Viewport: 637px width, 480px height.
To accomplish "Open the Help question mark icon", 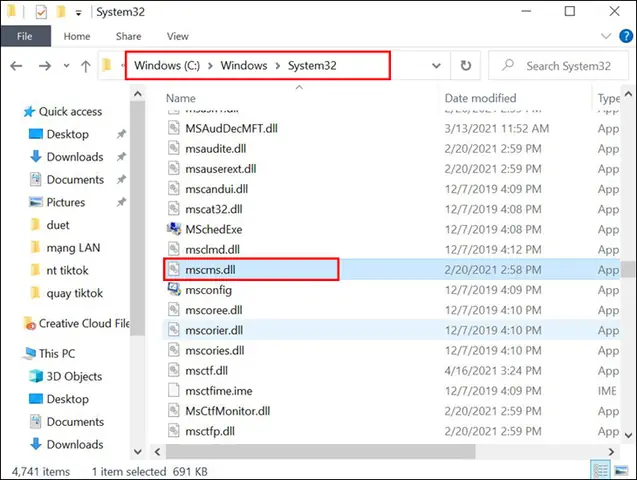I will [x=626, y=36].
